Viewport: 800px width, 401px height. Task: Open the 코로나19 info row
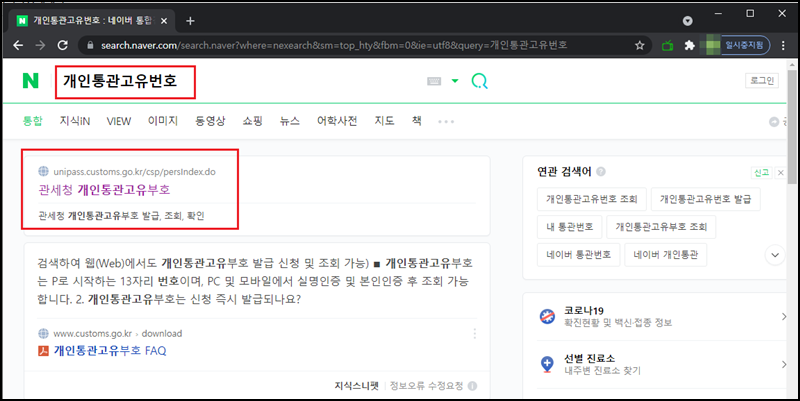(x=662, y=316)
